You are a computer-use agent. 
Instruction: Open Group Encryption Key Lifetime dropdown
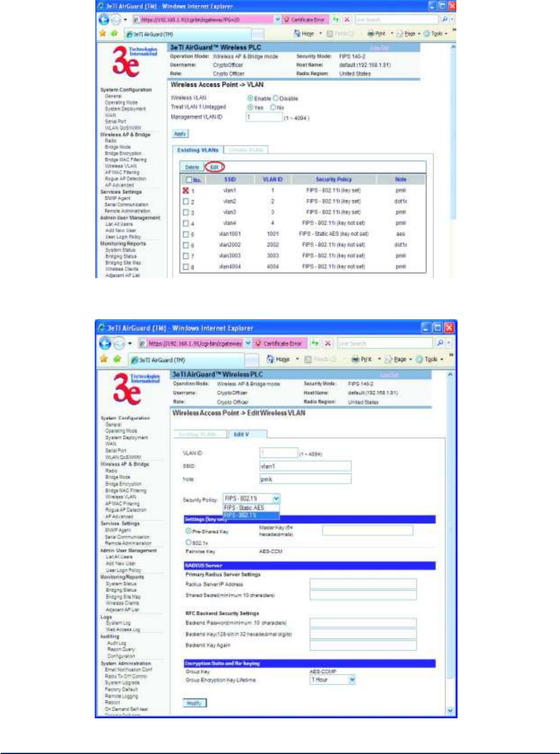[x=332, y=679]
